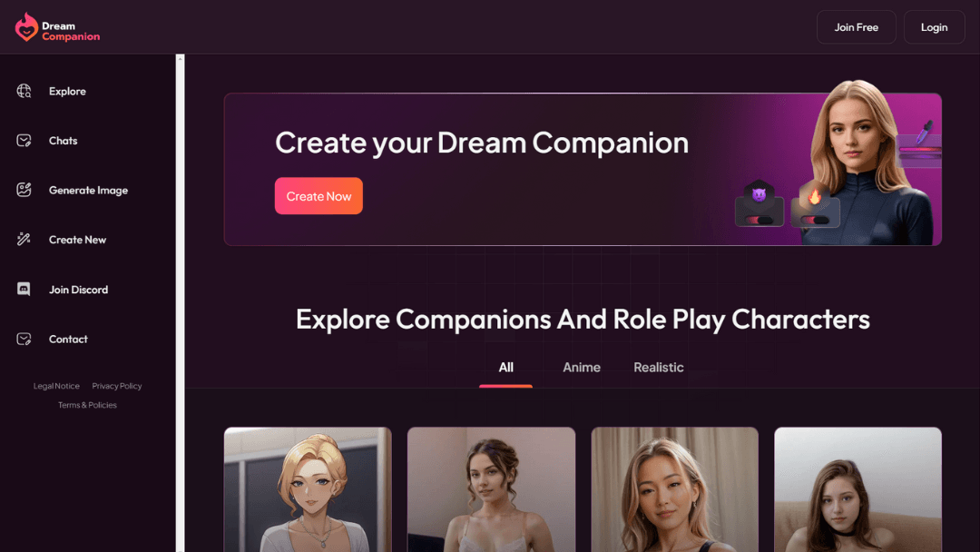Select the Generate Image picture icon
980x552 pixels.
24,190
